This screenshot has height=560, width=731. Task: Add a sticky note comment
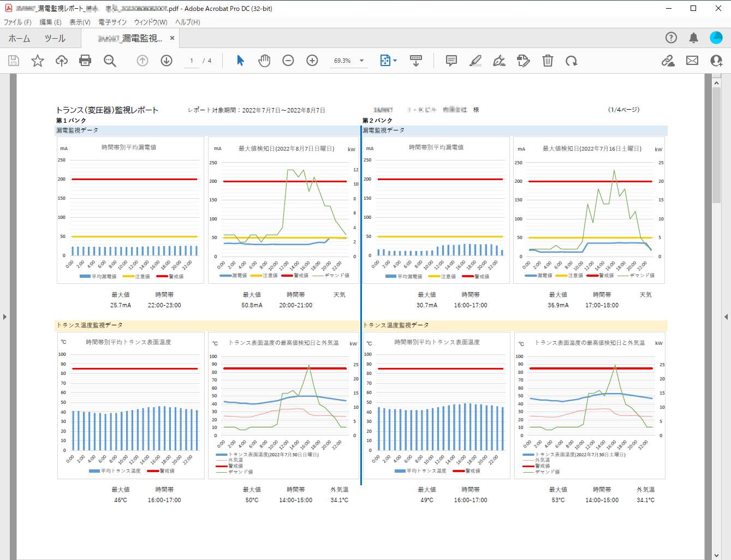[x=451, y=61]
